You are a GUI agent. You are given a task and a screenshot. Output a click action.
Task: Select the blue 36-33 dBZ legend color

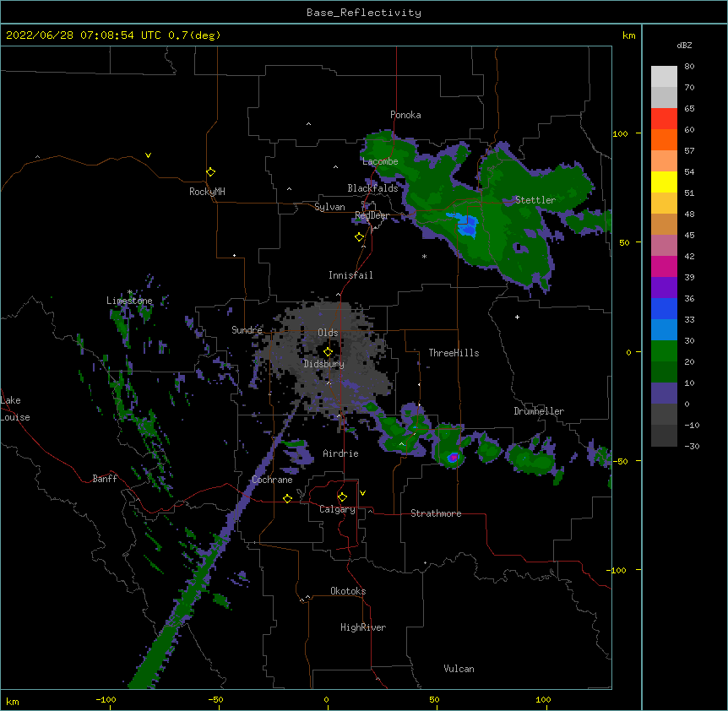[664, 308]
